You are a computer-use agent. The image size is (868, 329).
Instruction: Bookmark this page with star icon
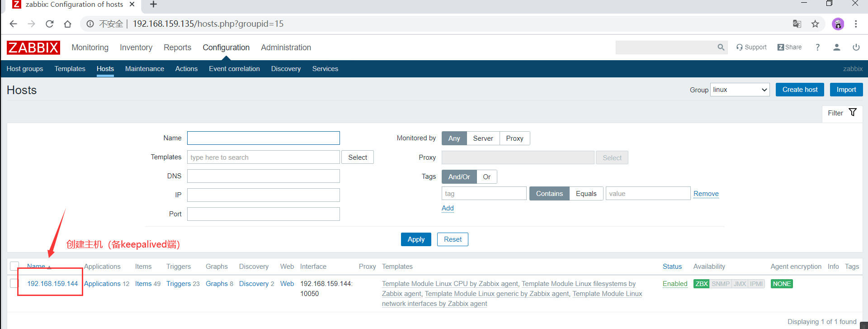coord(815,24)
